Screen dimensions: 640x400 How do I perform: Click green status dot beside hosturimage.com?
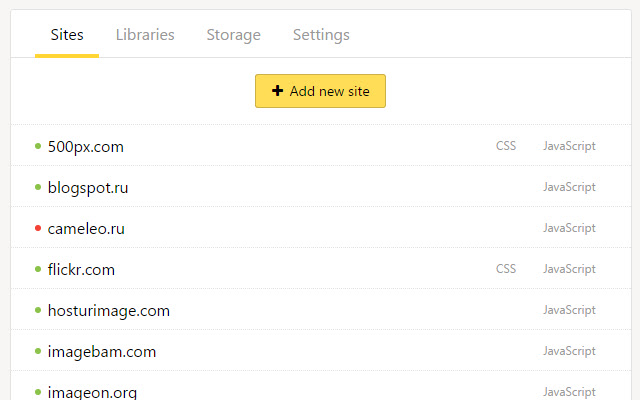[x=38, y=310]
